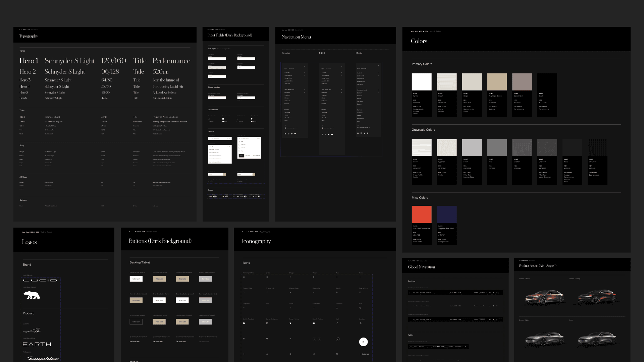Open language dropdown in Tablet navigation menu
The width and height of the screenshot is (644, 362).
[x=328, y=128]
